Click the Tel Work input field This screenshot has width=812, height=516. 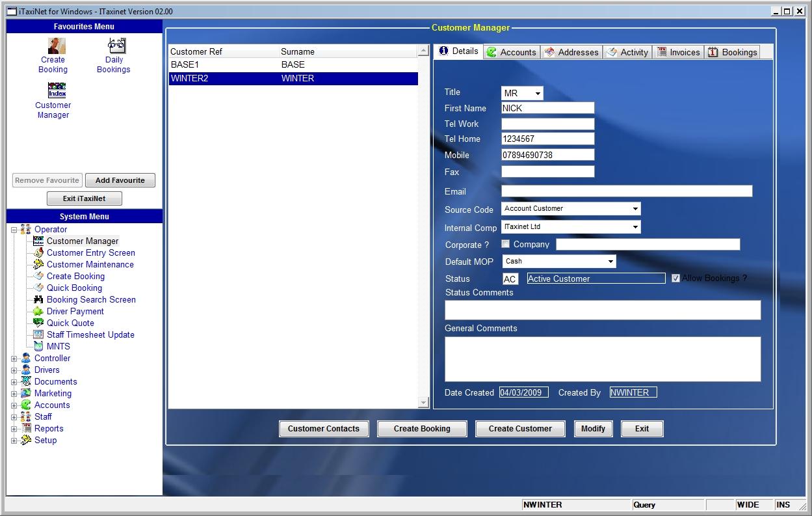click(x=548, y=124)
